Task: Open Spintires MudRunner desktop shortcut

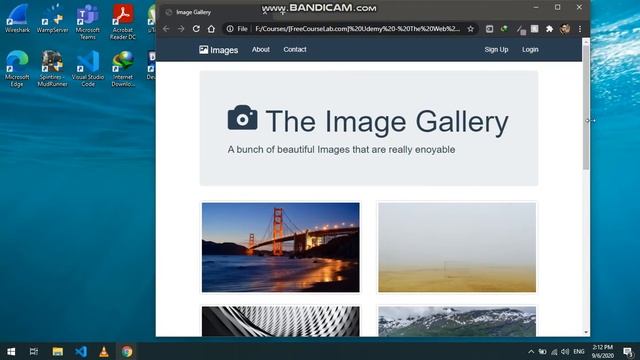Action: coord(52,69)
